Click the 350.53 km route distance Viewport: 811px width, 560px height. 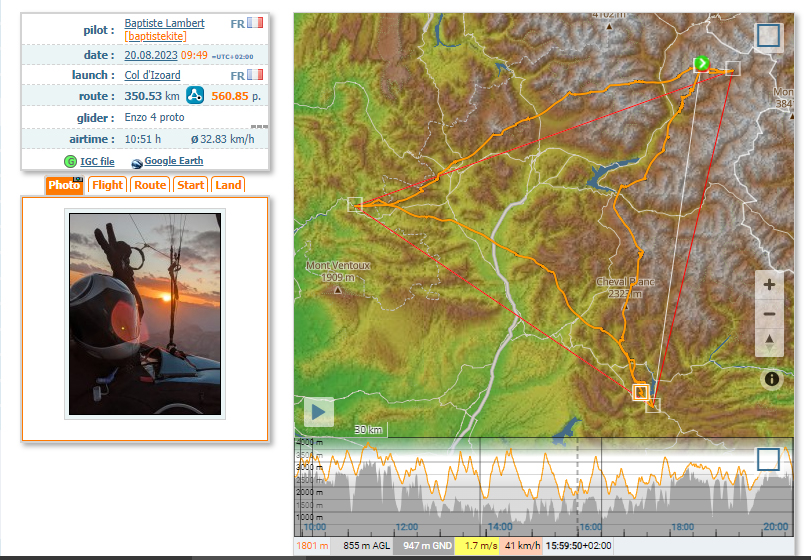point(152,96)
